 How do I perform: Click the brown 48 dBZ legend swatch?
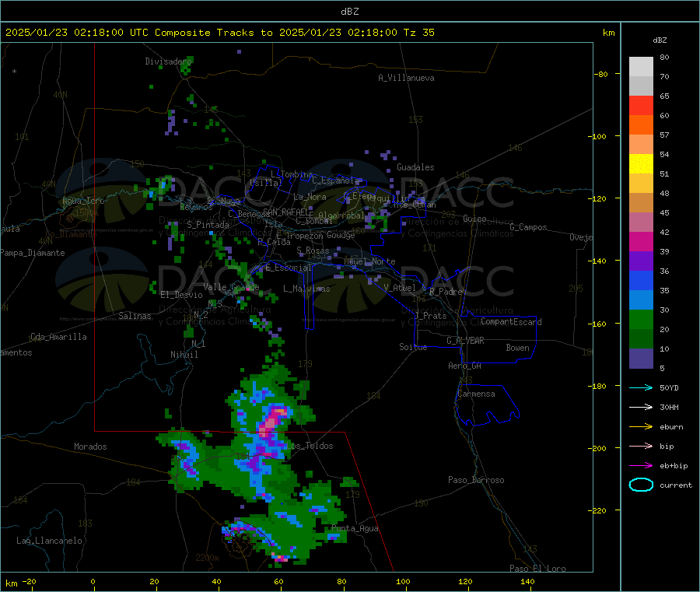pos(641,203)
